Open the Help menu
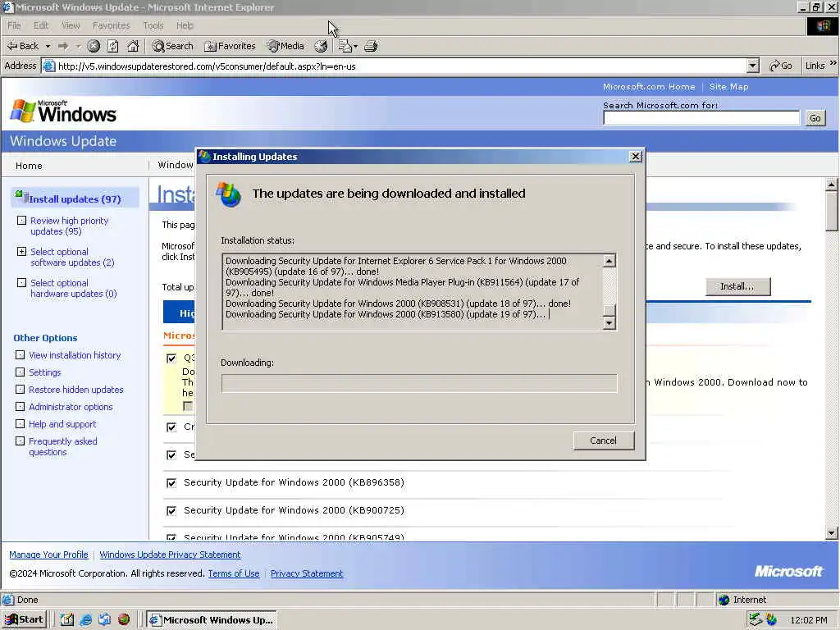Viewport: 840px width, 630px height. pos(185,25)
